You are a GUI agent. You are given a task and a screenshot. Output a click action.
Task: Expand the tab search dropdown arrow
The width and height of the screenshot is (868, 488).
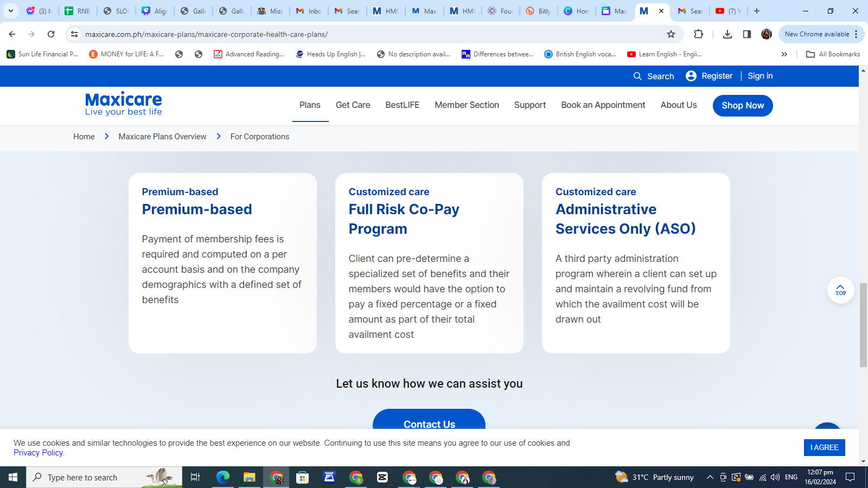click(x=11, y=11)
